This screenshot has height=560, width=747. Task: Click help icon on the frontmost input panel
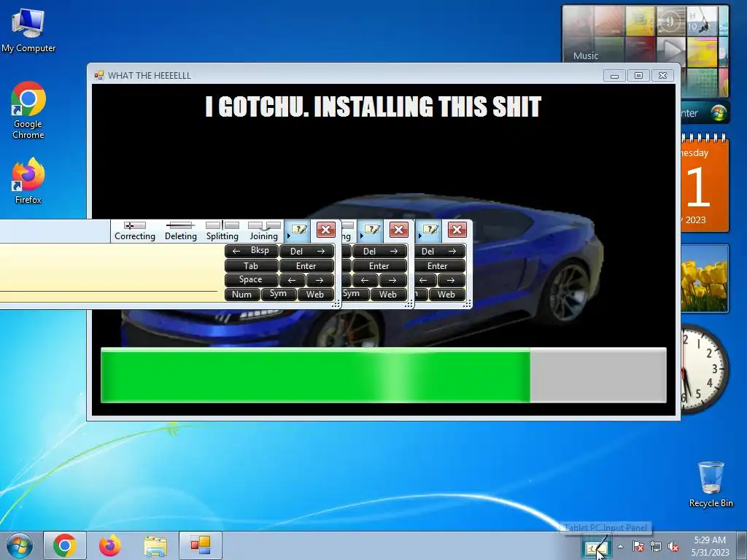(299, 230)
